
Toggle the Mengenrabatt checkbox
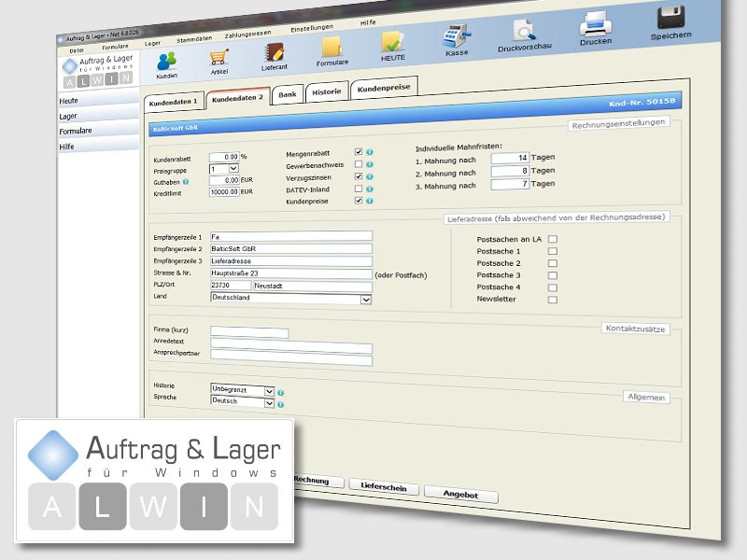[359, 152]
